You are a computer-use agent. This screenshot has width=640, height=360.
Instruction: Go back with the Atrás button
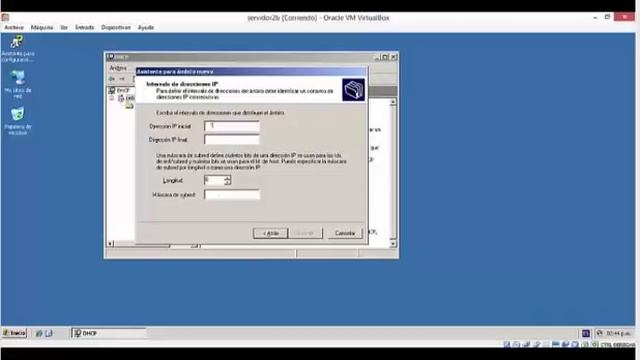point(270,233)
